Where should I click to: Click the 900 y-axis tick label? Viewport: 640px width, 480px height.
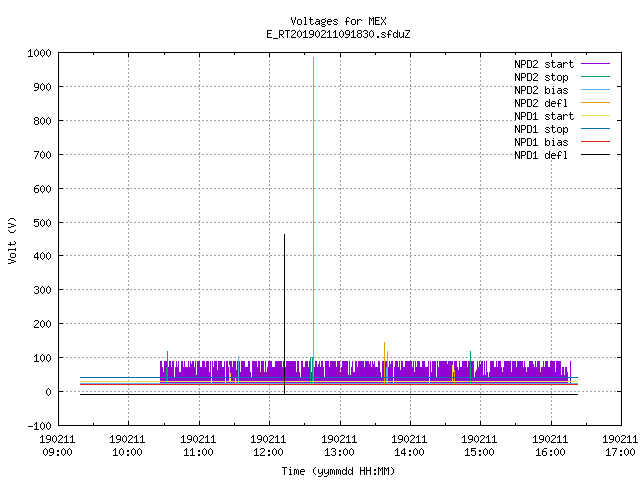pos(42,87)
